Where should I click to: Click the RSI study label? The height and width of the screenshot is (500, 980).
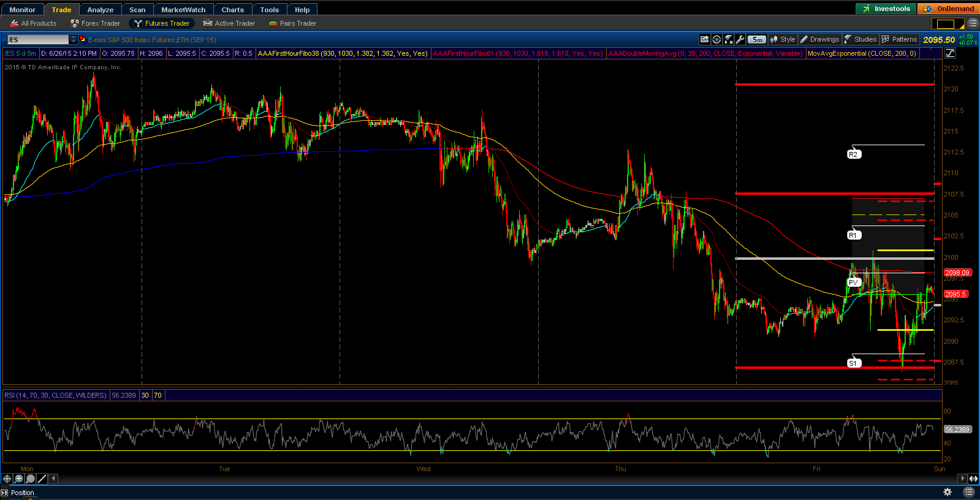[56, 395]
